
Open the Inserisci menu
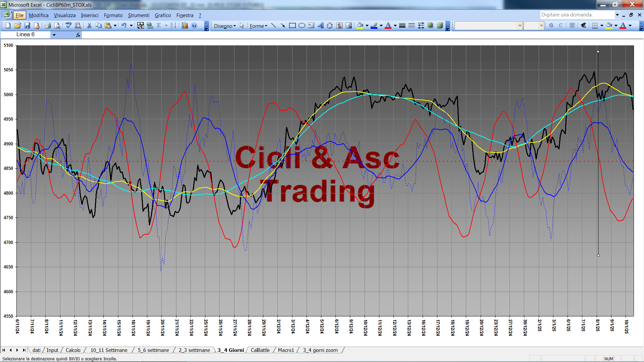[90, 15]
